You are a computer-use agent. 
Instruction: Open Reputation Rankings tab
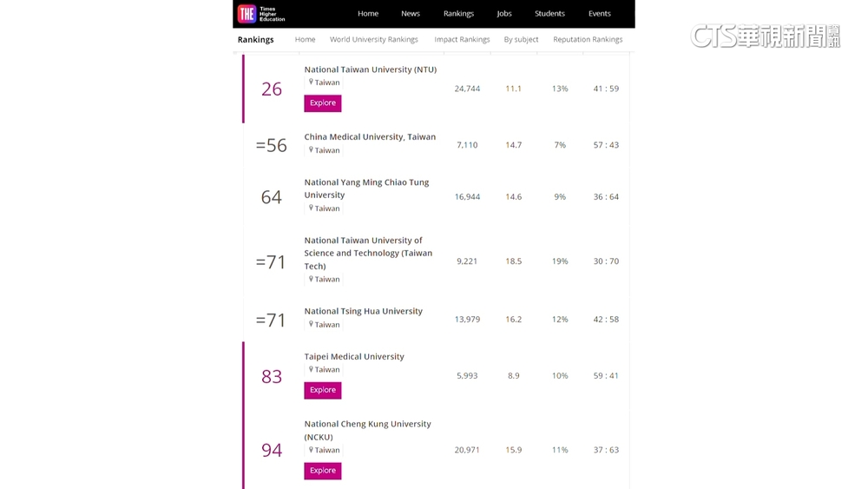pos(588,40)
